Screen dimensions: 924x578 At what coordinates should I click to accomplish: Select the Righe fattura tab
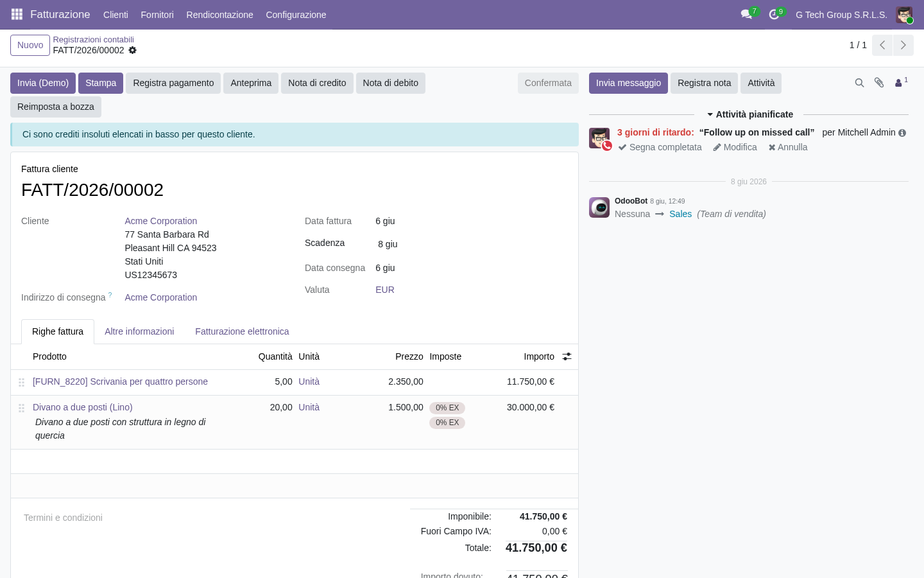(x=58, y=331)
